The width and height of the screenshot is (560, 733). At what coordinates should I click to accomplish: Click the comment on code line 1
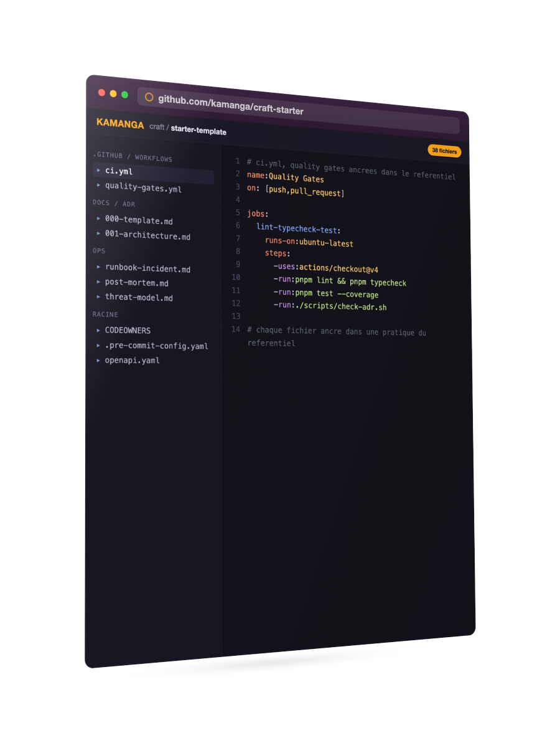click(351, 169)
